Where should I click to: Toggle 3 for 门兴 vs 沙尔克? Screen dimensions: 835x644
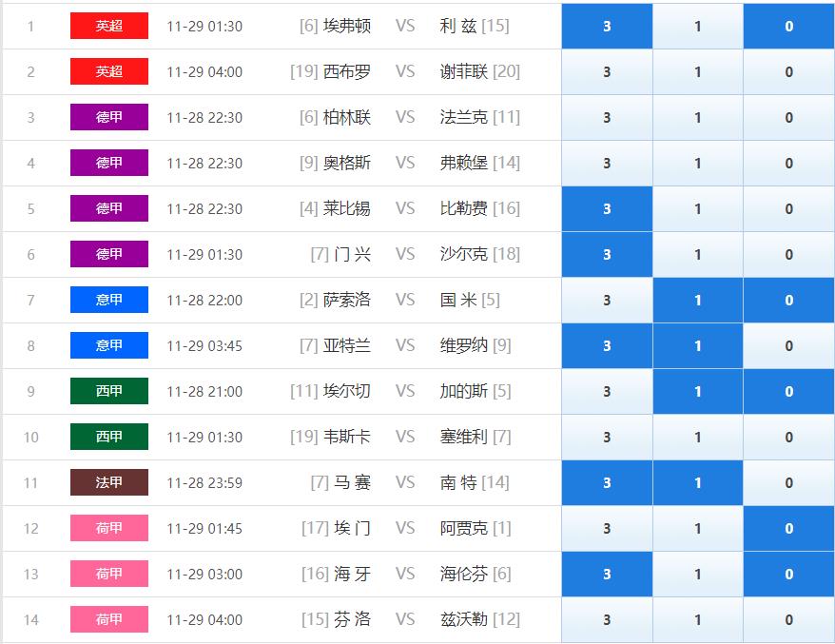607,255
